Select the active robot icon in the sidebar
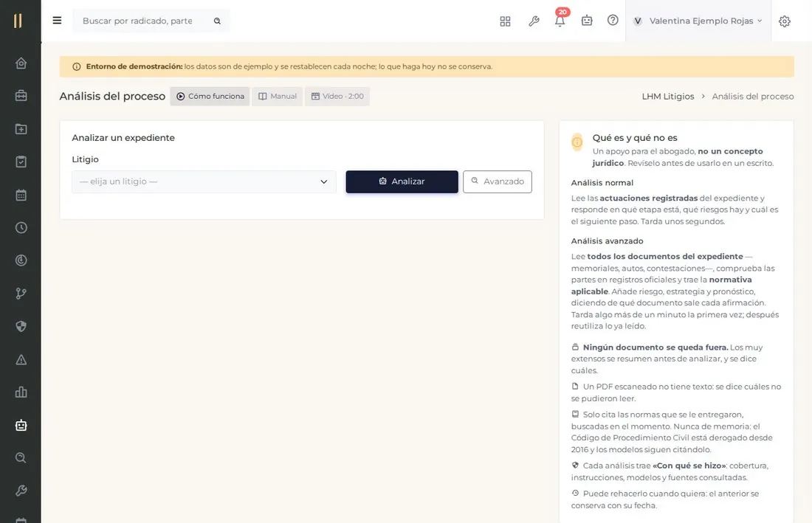812x523 pixels. (x=21, y=425)
